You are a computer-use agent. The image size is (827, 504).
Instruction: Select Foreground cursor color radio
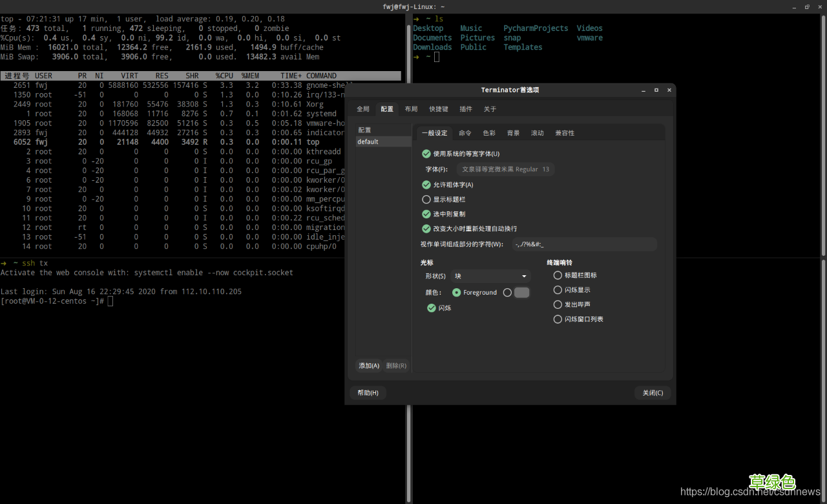click(x=457, y=293)
